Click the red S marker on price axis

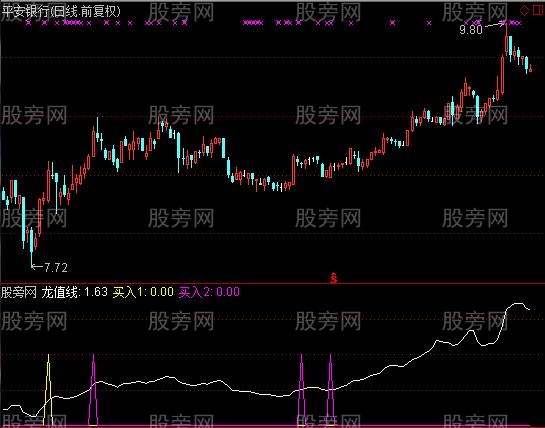click(x=334, y=278)
